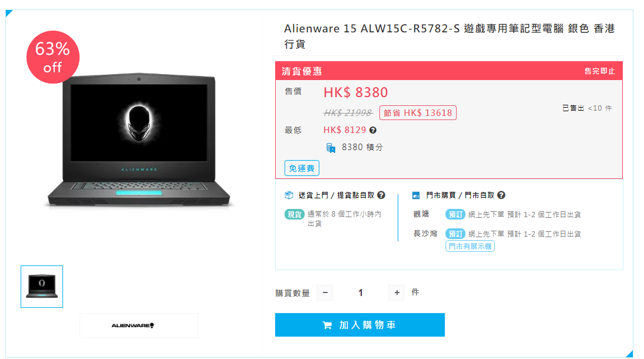Click the help icon beside HK$ 8129
The image size is (644, 359).
373,130
